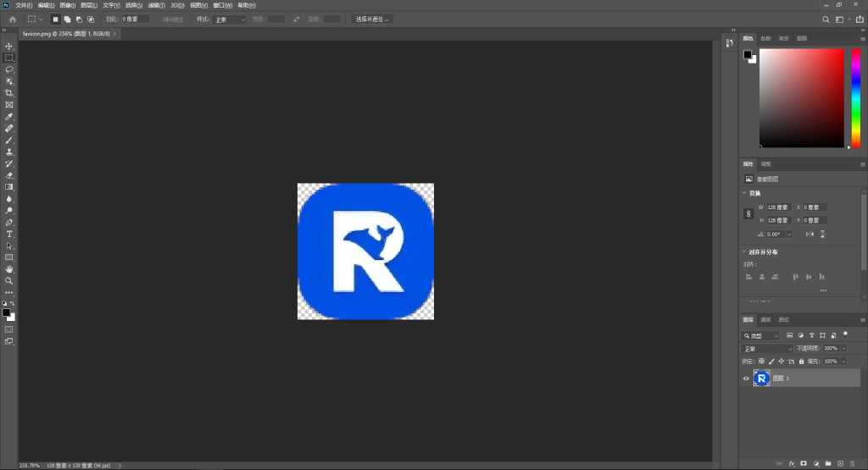Select the Healing Brush tool
The height and width of the screenshot is (470, 868).
point(8,128)
